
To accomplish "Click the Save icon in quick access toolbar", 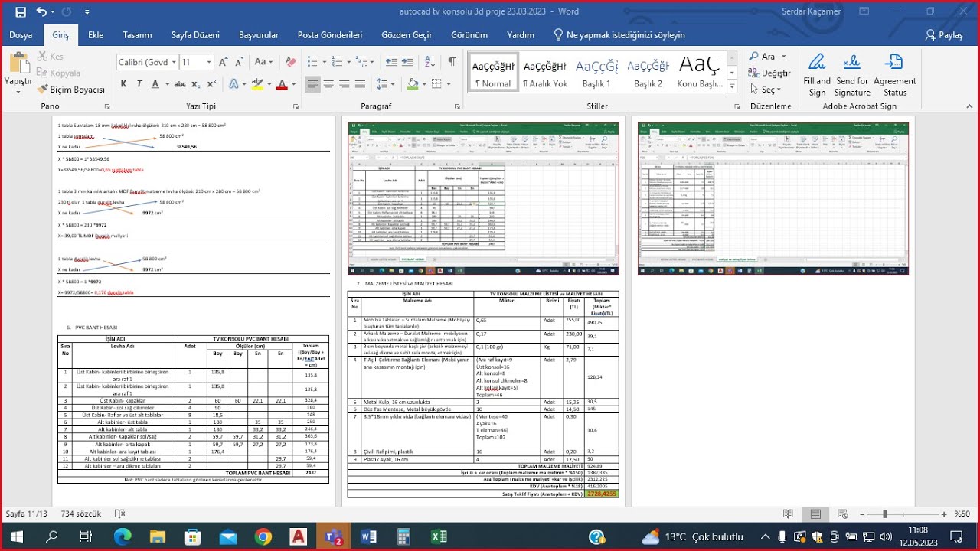I will (21, 11).
